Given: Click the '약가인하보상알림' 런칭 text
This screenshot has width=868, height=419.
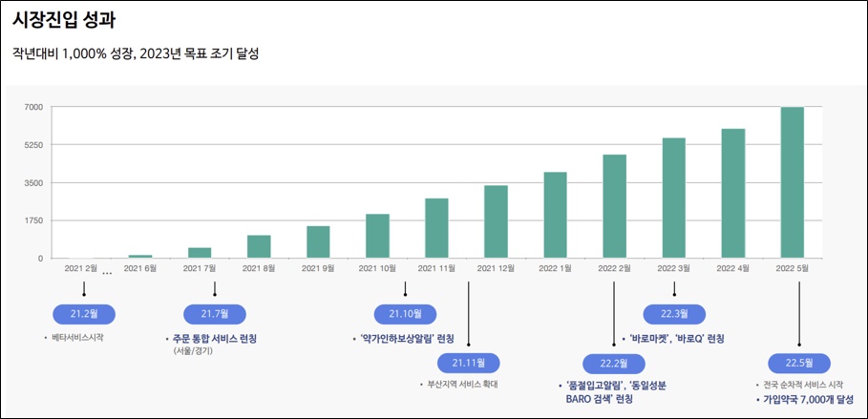Looking at the screenshot, I should [408, 339].
